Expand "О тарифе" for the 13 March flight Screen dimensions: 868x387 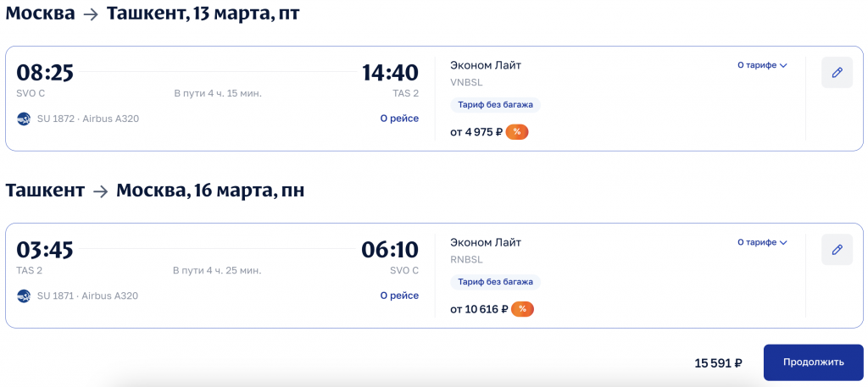pos(762,65)
